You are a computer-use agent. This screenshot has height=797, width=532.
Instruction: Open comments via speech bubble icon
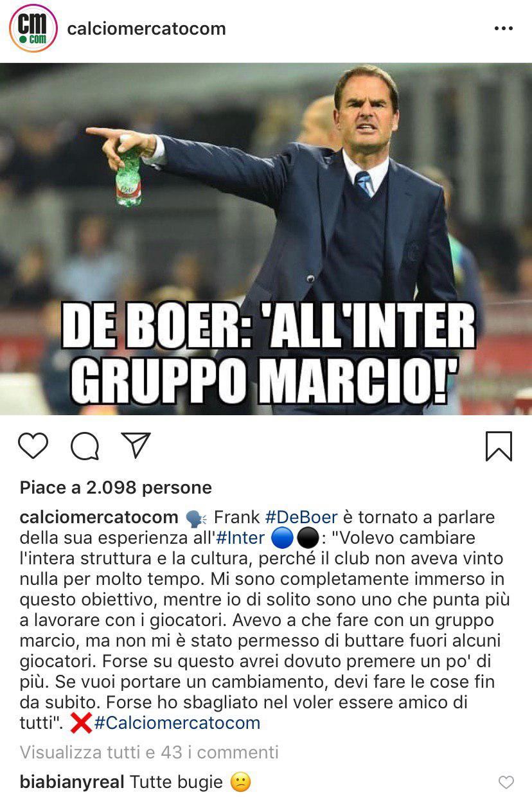tap(85, 446)
